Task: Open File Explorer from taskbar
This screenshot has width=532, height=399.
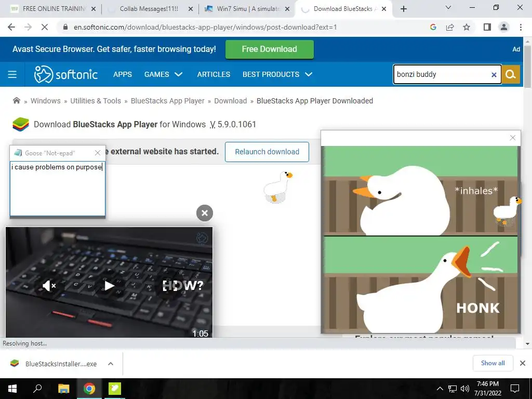Action: pos(63,389)
